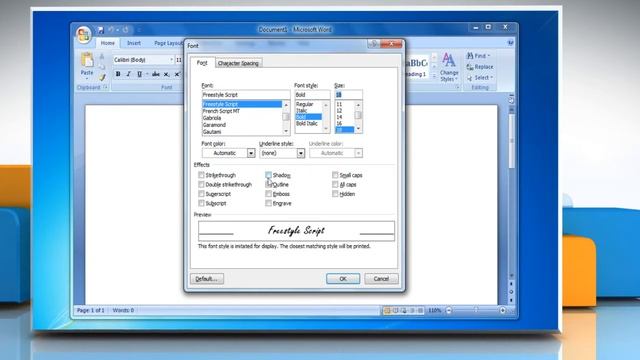The height and width of the screenshot is (360, 640).
Task: Check the Superscript effect checkbox
Action: coord(201,194)
